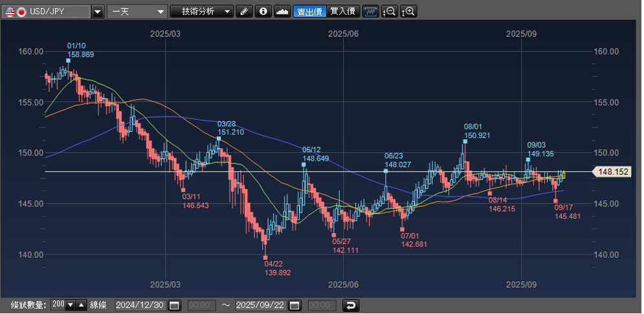Click the return arrow button at bottom
The height and width of the screenshot is (314, 644).
point(350,306)
